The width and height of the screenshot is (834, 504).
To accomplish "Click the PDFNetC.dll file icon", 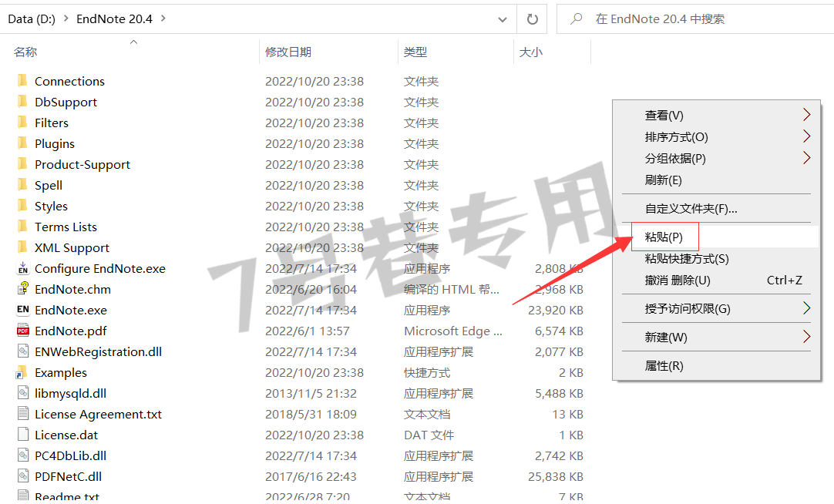I will coord(23,475).
